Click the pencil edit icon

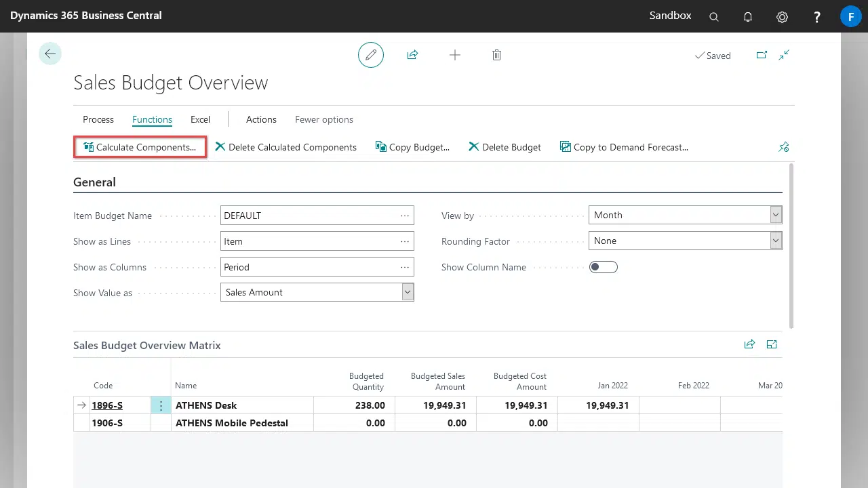(371, 55)
